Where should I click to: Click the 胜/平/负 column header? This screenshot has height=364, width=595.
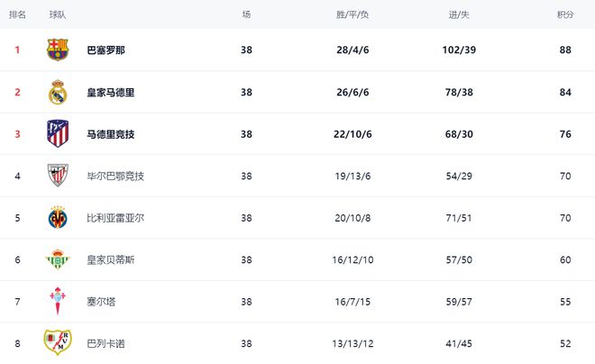pyautogui.click(x=352, y=15)
